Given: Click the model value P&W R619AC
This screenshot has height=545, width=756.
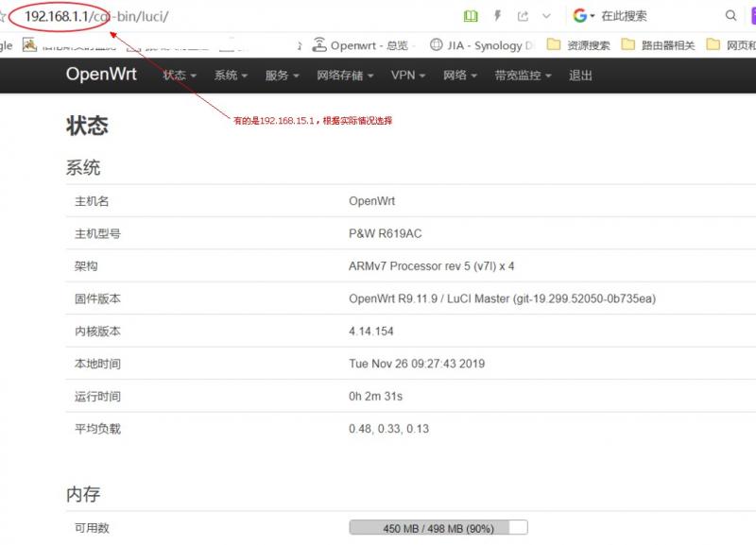Looking at the screenshot, I should 386,233.
